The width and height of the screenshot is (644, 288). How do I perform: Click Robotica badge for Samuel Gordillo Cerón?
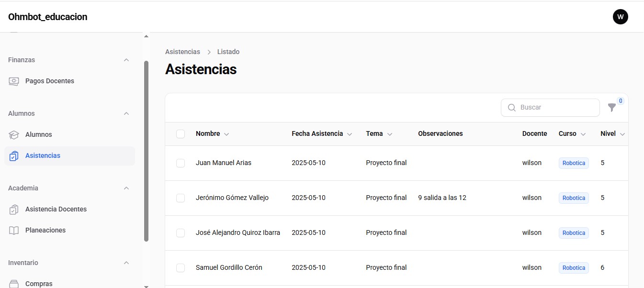click(x=574, y=268)
